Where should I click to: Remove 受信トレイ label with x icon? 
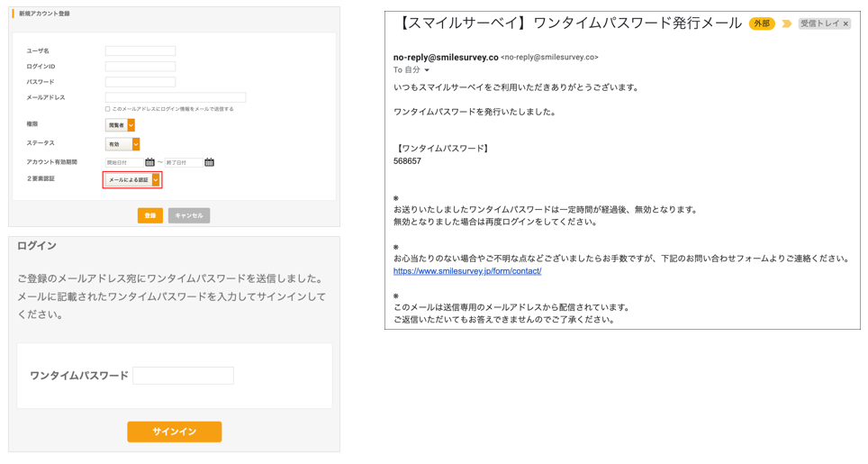(845, 23)
